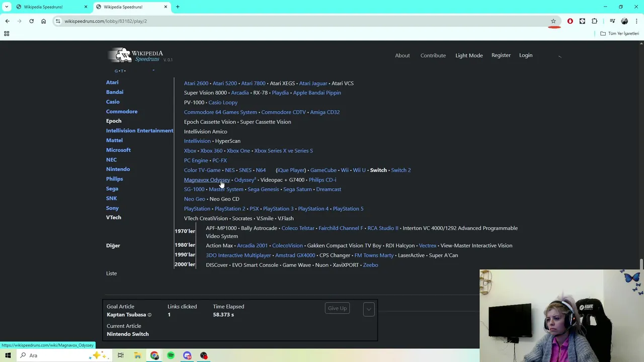The height and width of the screenshot is (362, 644).
Task: Close the first Wikipedia Speedruns tab
Action: [86, 7]
